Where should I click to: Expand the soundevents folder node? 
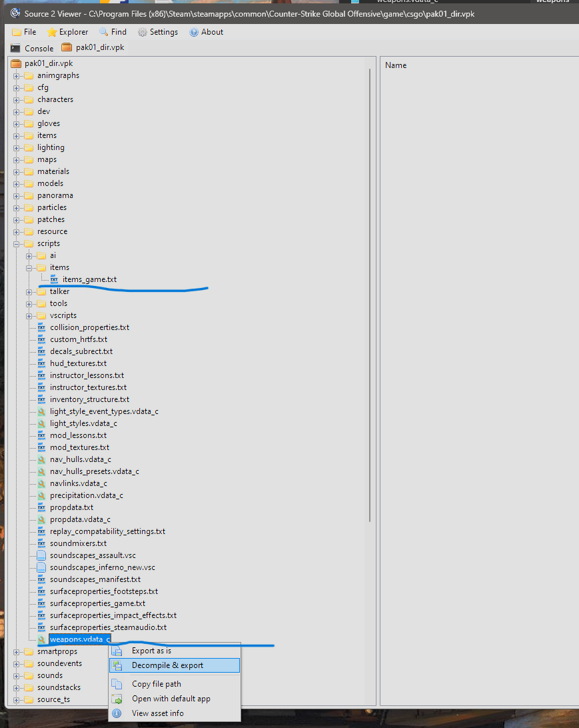click(x=16, y=664)
